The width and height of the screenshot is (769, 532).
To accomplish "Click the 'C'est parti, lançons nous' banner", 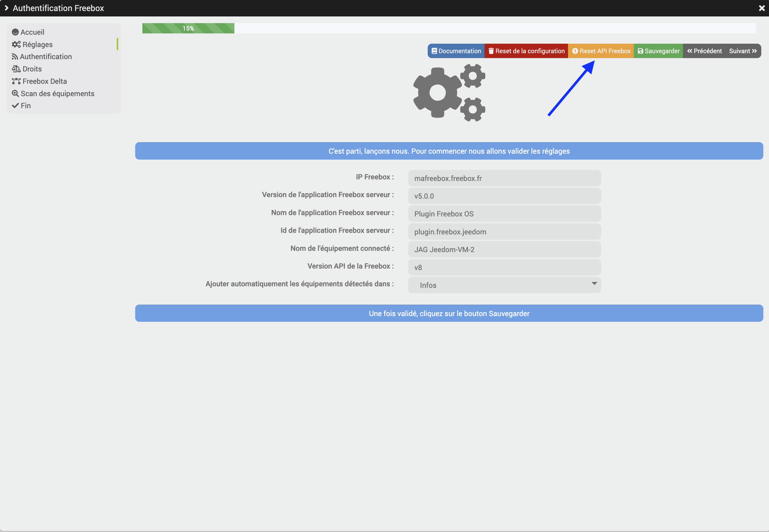I will [449, 151].
